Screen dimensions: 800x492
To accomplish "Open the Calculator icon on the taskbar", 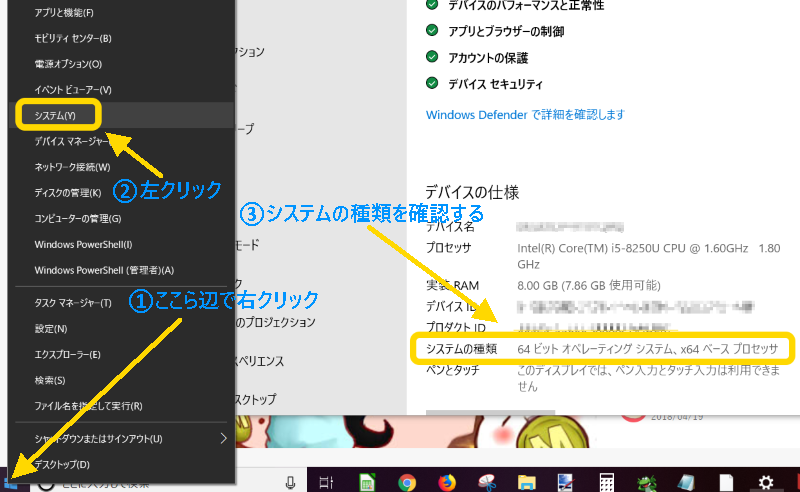I will tap(607, 482).
